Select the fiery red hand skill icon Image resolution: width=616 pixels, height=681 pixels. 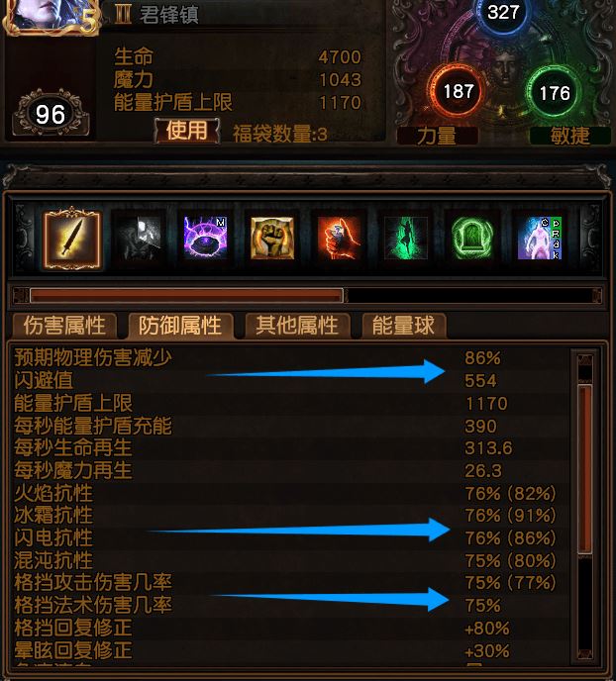pos(340,238)
